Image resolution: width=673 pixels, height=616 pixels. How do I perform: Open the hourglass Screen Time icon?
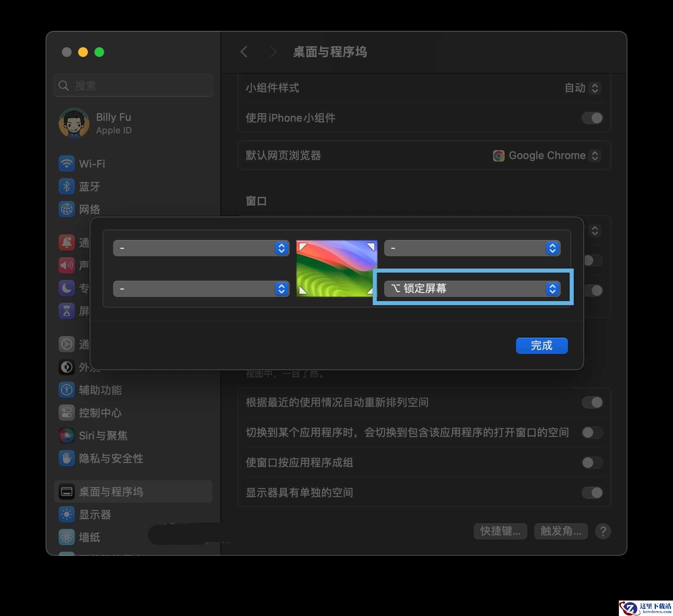click(67, 311)
